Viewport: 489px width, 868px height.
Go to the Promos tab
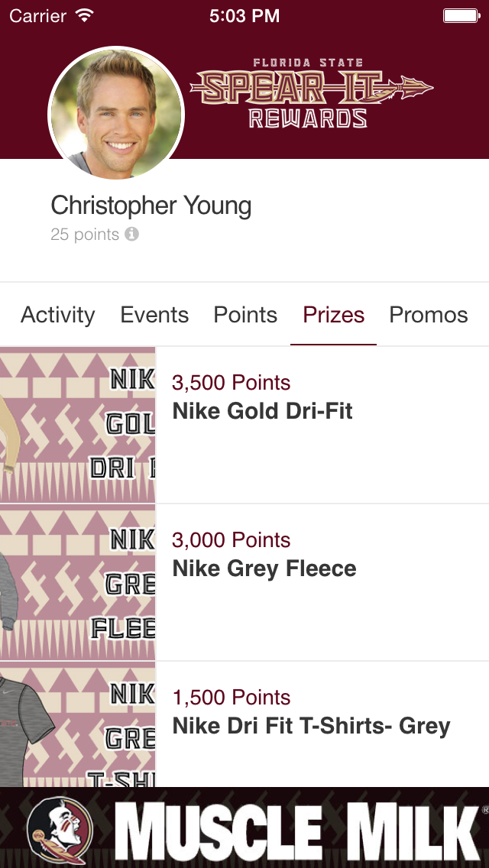[429, 315]
